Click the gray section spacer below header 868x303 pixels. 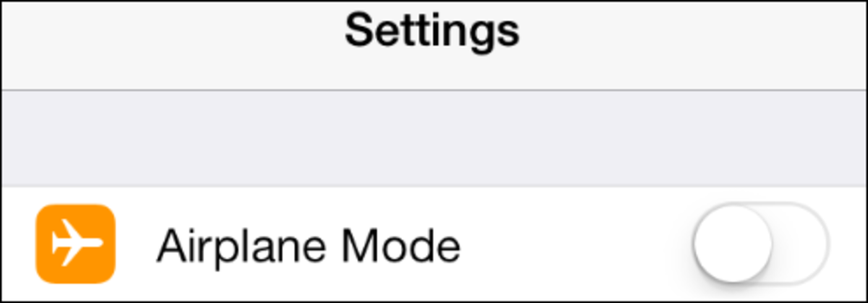434,138
